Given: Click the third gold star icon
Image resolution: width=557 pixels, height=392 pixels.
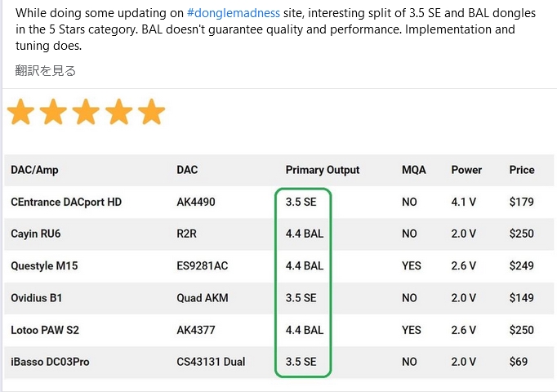Looking at the screenshot, I should 86,112.
